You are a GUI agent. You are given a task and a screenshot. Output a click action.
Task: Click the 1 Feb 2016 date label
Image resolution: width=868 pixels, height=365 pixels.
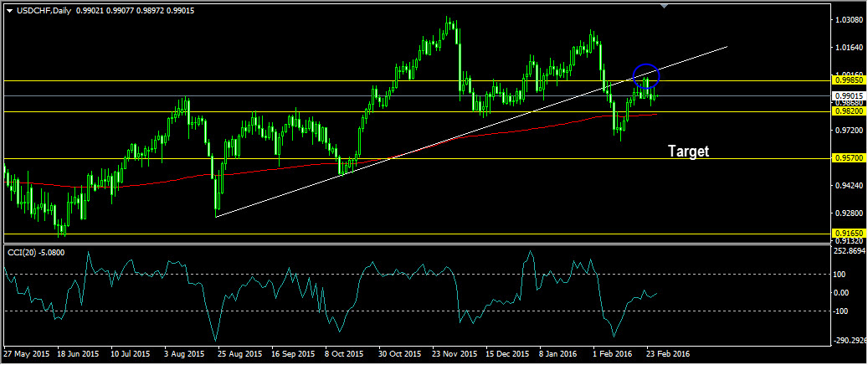(613, 352)
